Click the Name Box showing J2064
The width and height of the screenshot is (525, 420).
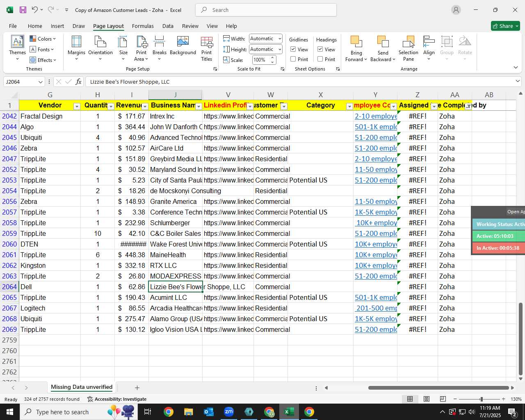pos(24,82)
